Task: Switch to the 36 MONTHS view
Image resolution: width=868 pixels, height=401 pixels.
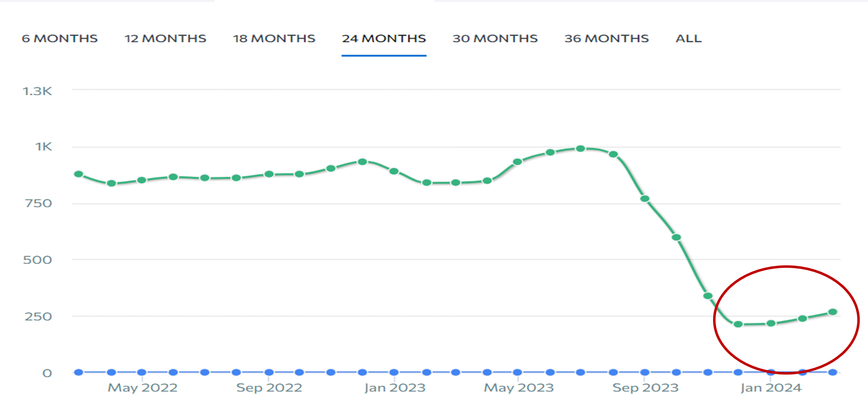Action: pos(606,39)
